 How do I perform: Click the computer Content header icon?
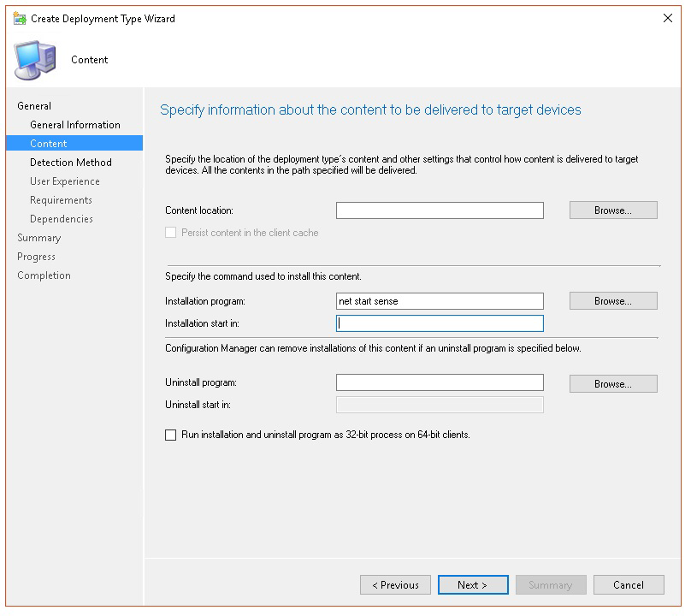click(x=36, y=60)
